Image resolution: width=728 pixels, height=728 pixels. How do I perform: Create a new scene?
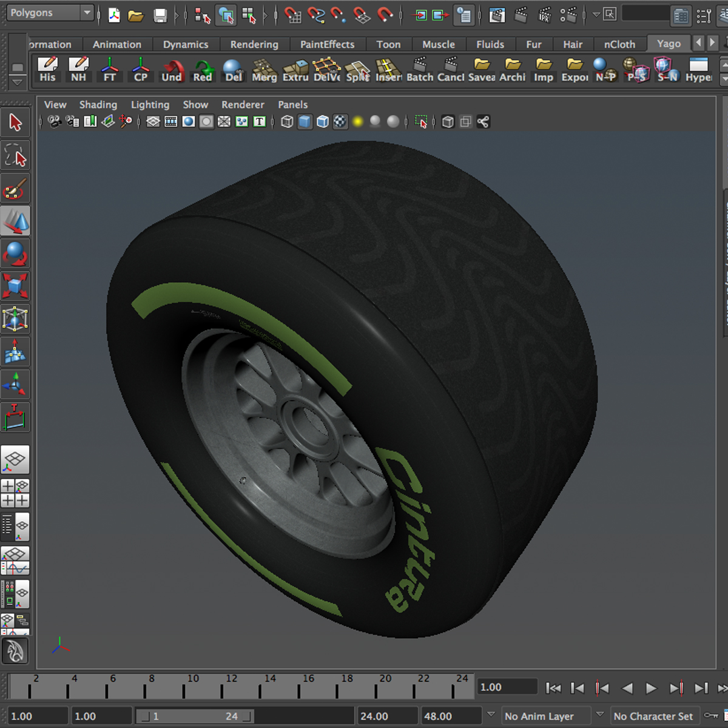[x=114, y=15]
